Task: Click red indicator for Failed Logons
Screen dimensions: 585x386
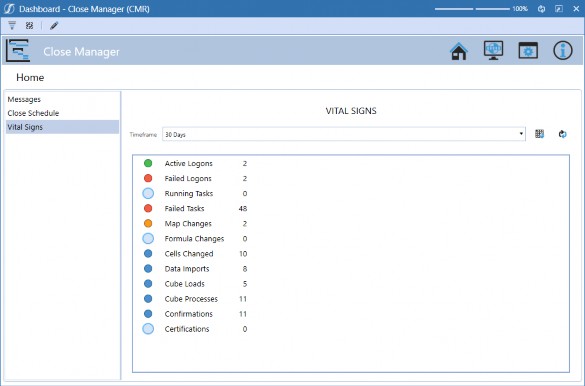Action: tap(148, 178)
